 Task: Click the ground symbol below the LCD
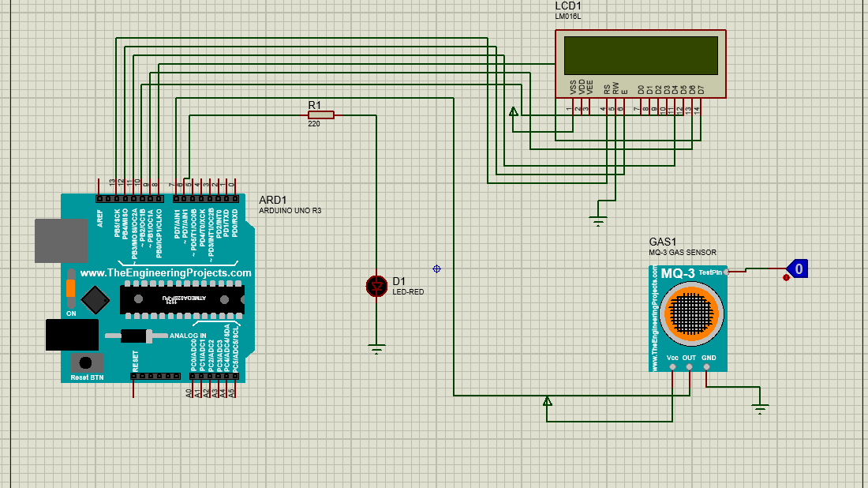point(598,219)
